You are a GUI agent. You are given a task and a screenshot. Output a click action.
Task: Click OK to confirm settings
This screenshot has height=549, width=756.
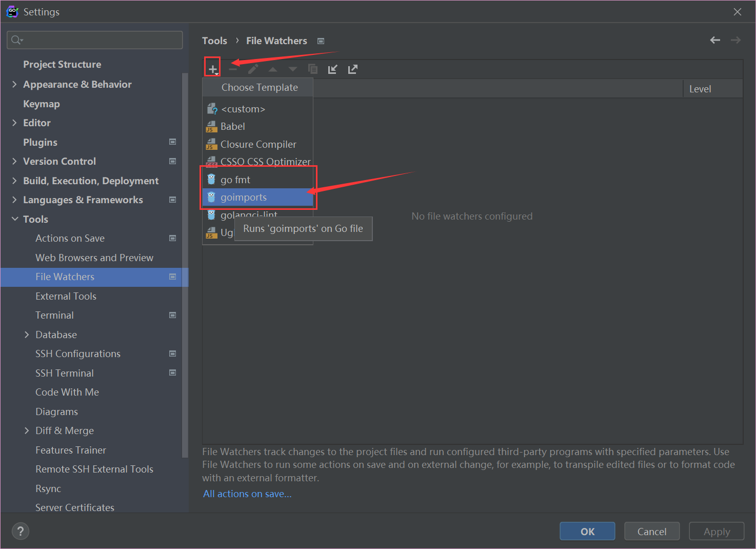[x=587, y=531]
